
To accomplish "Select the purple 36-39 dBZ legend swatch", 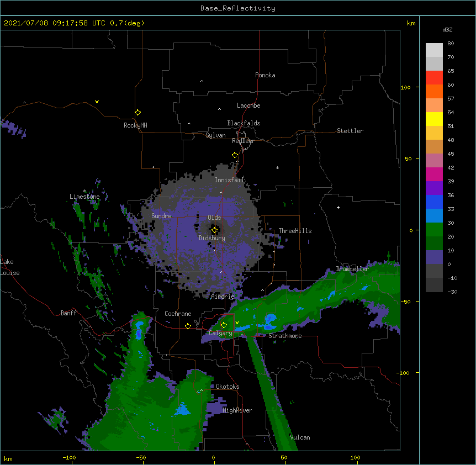I will (x=434, y=188).
